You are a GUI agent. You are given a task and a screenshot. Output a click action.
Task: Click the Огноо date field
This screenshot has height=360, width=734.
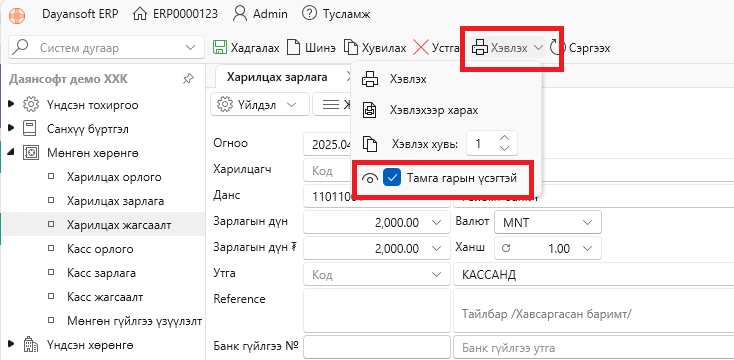click(x=328, y=144)
